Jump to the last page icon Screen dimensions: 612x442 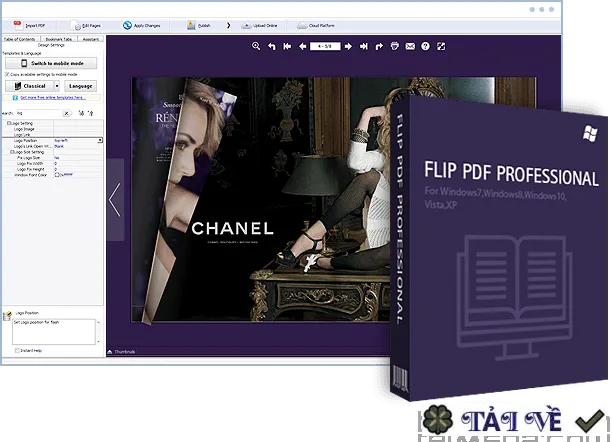(x=364, y=46)
